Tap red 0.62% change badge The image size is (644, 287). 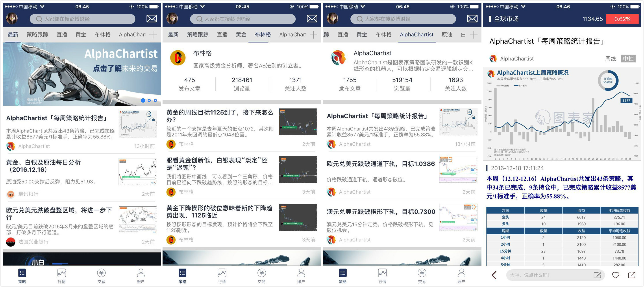622,19
